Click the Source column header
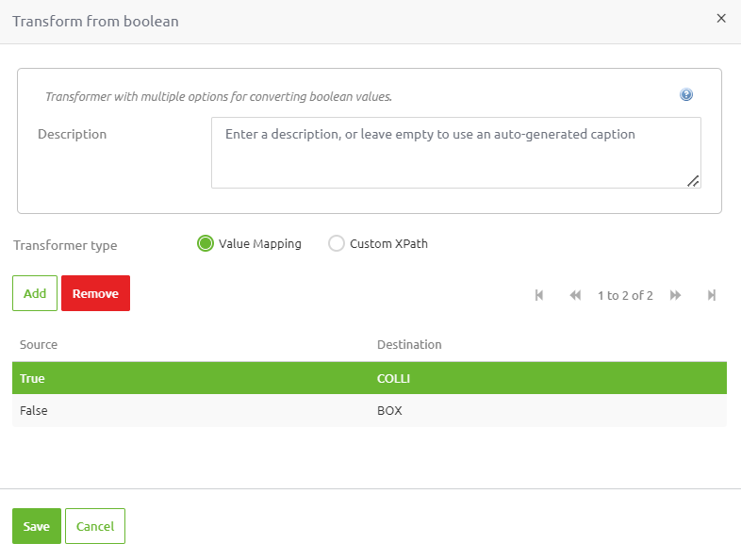The width and height of the screenshot is (741, 560). (x=39, y=345)
